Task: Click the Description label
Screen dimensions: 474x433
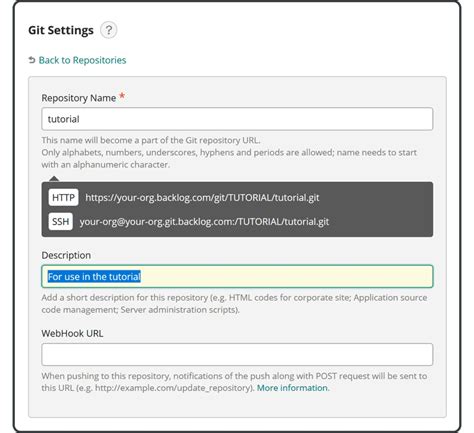Action: coord(66,255)
